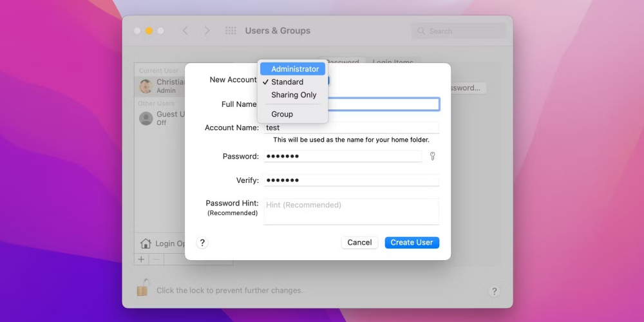Click the Password Hint text box
The image size is (644, 322).
352,211
